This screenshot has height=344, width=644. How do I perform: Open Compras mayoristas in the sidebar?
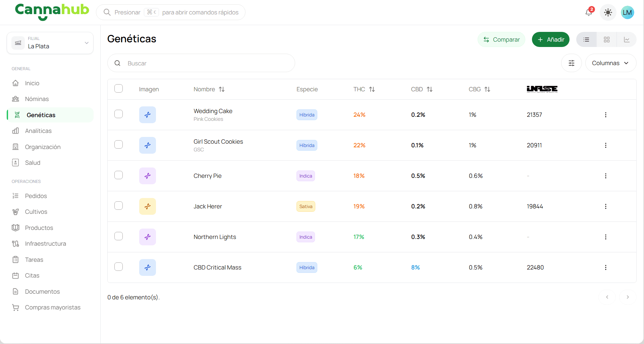(x=50, y=307)
